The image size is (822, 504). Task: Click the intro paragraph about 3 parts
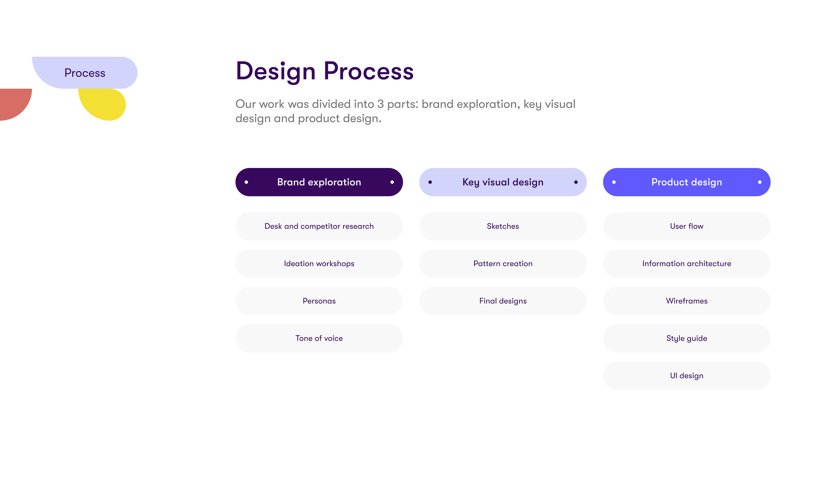coord(405,111)
